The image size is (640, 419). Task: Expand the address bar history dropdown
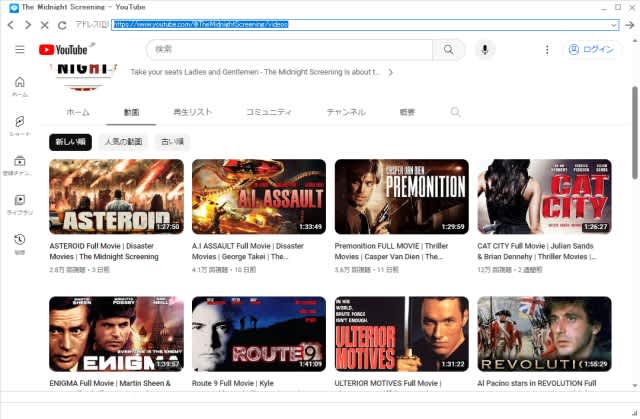[613, 25]
